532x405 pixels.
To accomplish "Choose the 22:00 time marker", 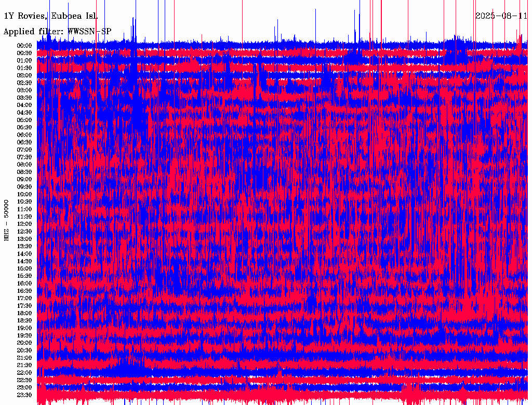I will pos(25,373).
